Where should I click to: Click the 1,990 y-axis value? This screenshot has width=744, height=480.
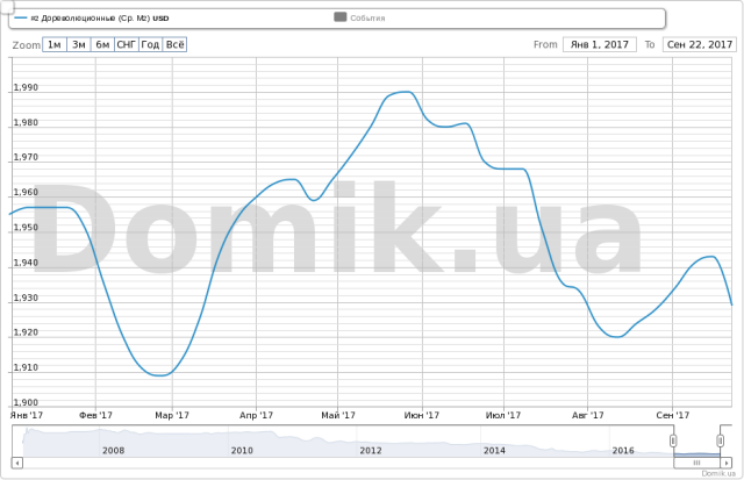click(26, 87)
